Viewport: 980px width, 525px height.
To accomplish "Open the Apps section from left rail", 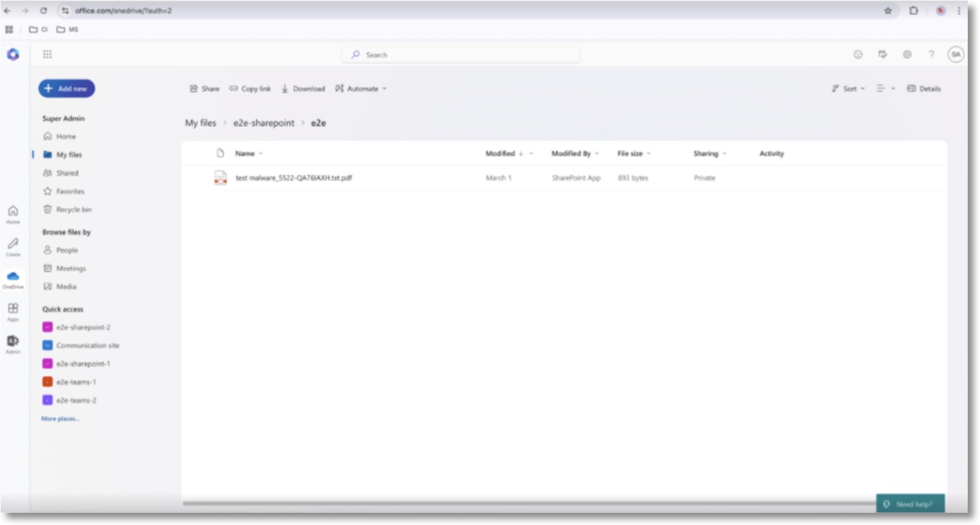I will pyautogui.click(x=13, y=309).
